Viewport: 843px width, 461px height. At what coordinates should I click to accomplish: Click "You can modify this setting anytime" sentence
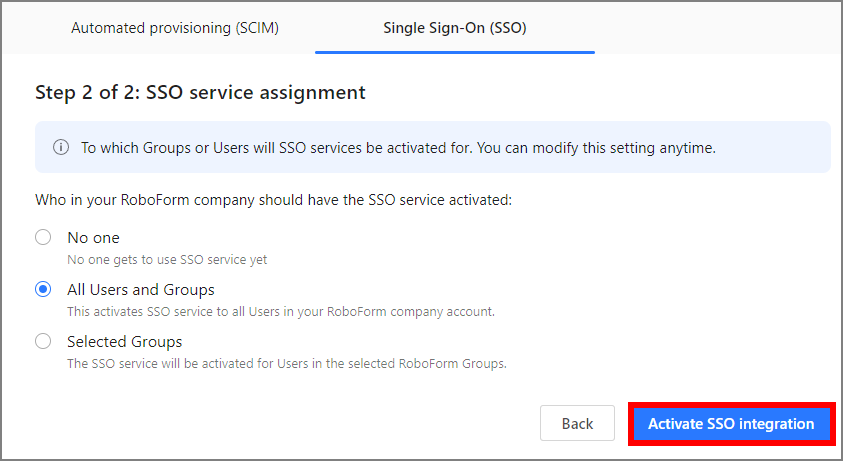596,148
